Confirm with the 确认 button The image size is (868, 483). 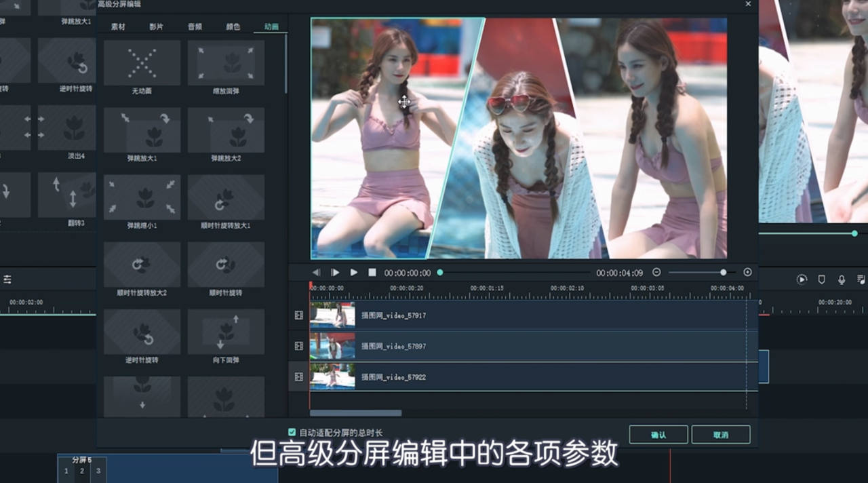(x=658, y=435)
